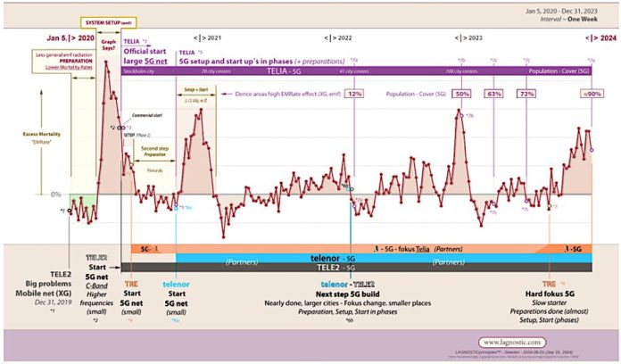Click 'Nearly done, larger cities' description line
The width and height of the screenshot is (621, 364).
pos(347,303)
